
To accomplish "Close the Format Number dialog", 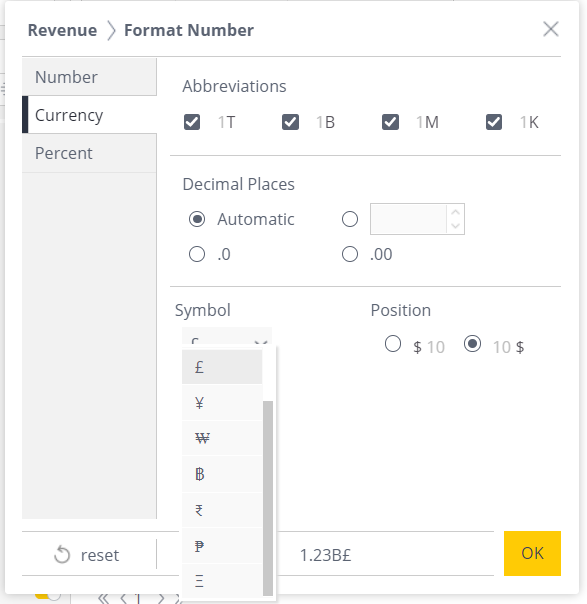I will click(551, 29).
